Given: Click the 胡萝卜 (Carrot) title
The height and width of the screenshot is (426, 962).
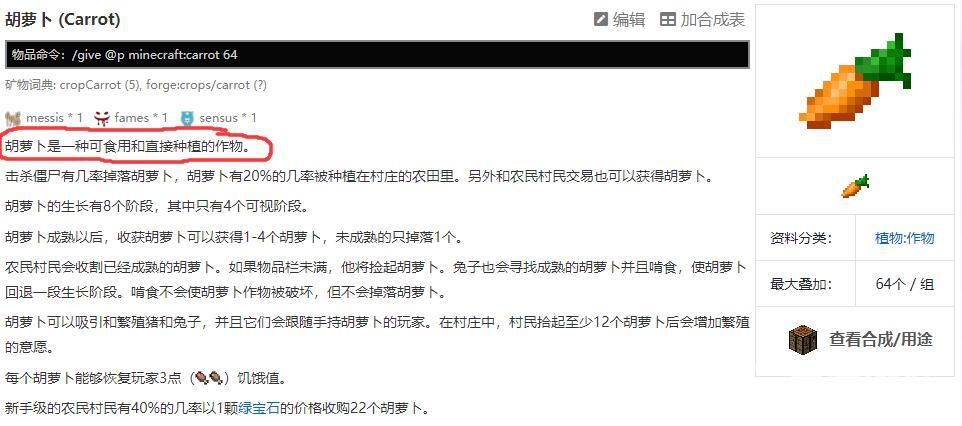Looking at the screenshot, I should (x=63, y=20).
